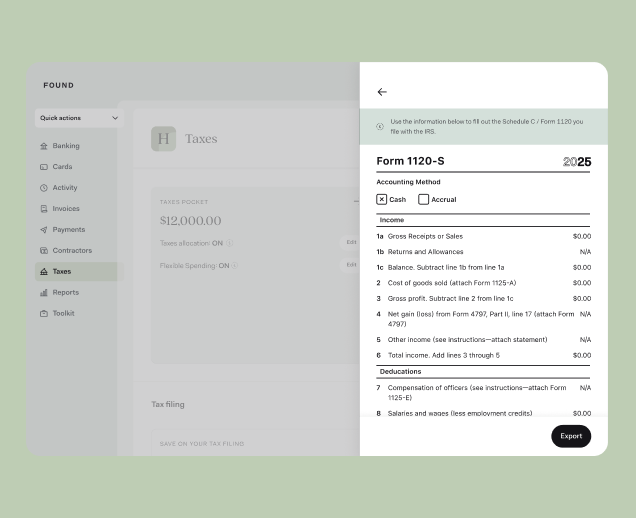Click the FOUND logo
The width and height of the screenshot is (636, 518).
point(58,85)
